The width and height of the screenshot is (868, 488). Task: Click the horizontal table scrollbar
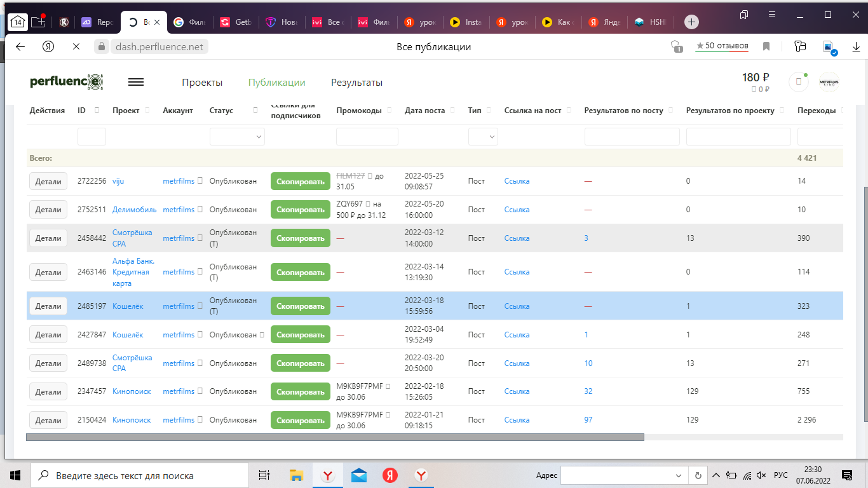pos(335,437)
